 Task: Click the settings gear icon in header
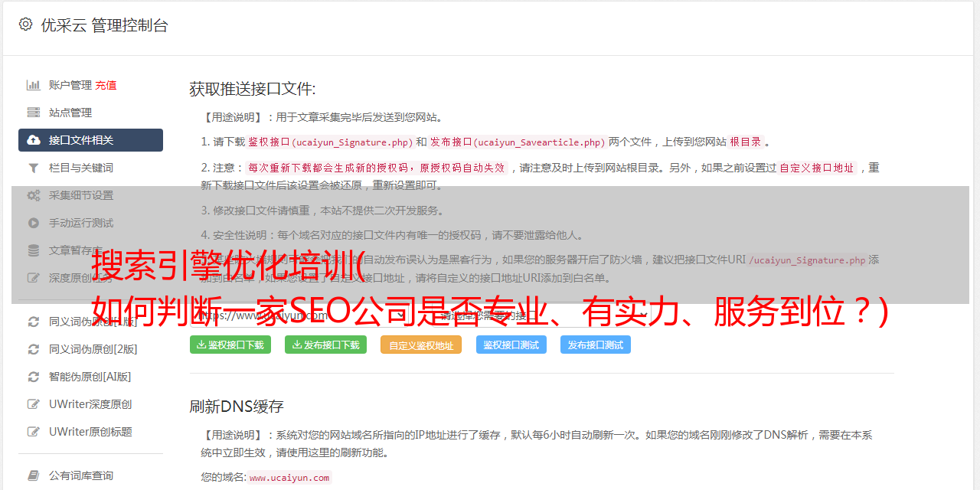[x=25, y=24]
